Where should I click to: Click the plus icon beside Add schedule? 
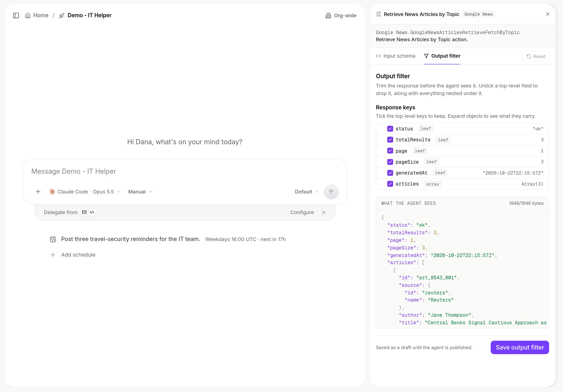click(x=53, y=255)
